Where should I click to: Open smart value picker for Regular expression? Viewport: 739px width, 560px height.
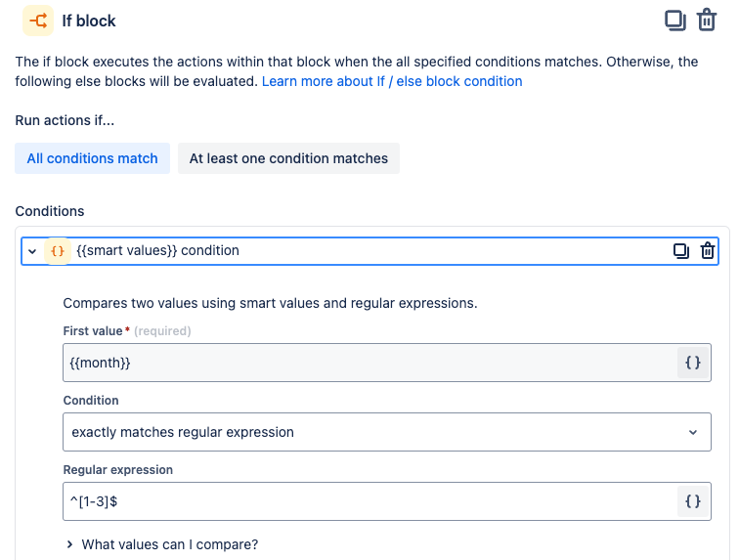[693, 501]
